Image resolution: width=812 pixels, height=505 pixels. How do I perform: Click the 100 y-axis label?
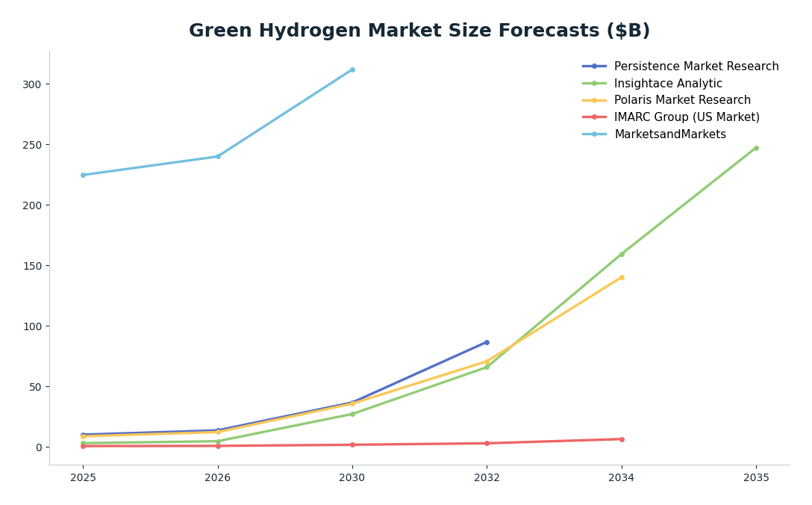(33, 326)
